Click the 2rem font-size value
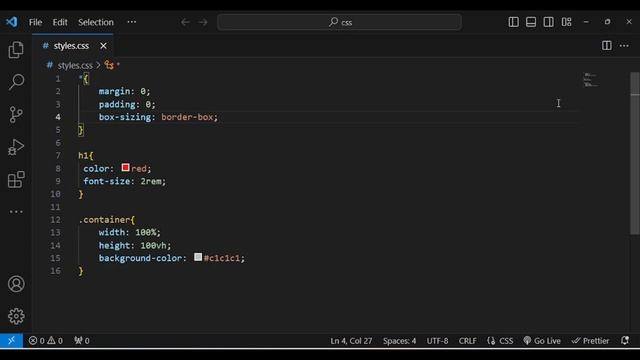 pos(151,181)
